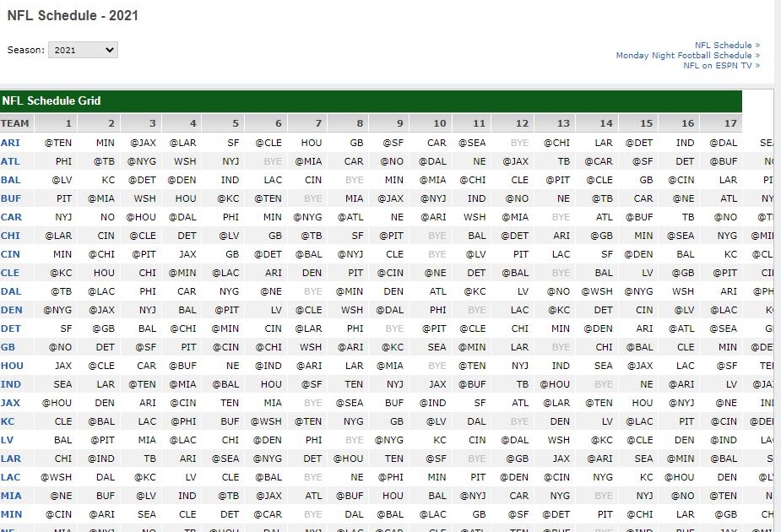Image resolution: width=781 pixels, height=532 pixels.
Task: Select 2021 from the Season selector
Action: point(82,49)
